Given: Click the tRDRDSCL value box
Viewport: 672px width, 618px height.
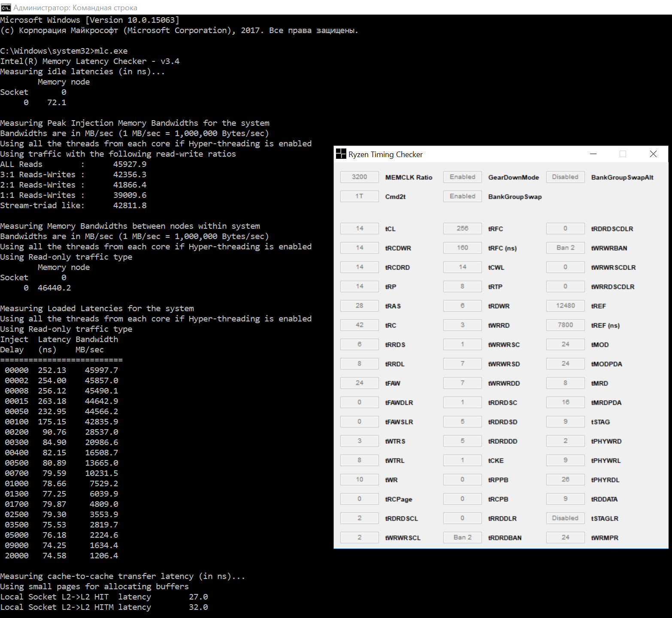Looking at the screenshot, I should click(360, 518).
